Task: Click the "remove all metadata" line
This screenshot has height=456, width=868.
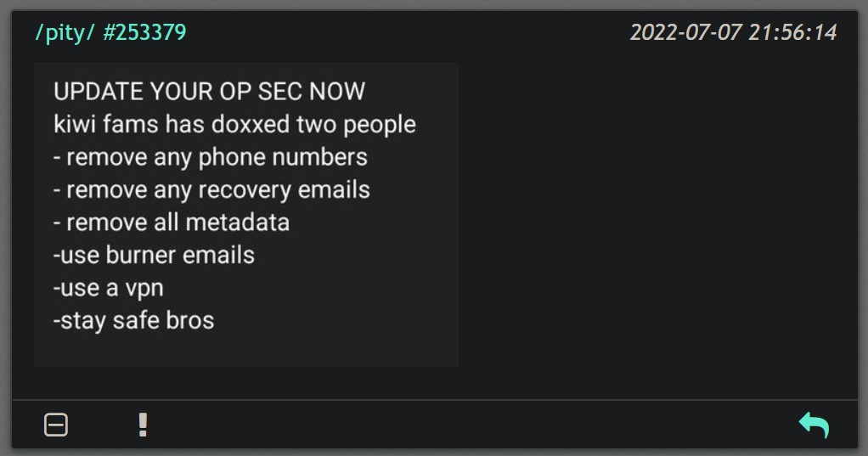Action: pos(172,222)
